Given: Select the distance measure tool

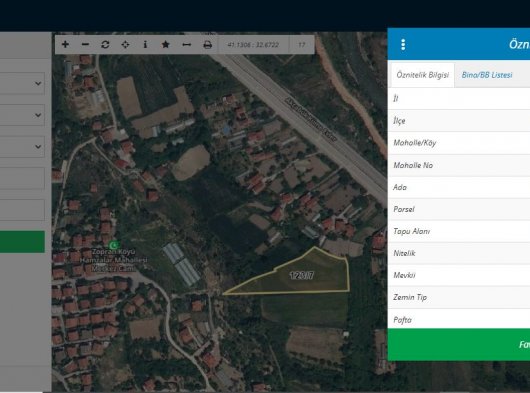Looking at the screenshot, I should tap(187, 45).
